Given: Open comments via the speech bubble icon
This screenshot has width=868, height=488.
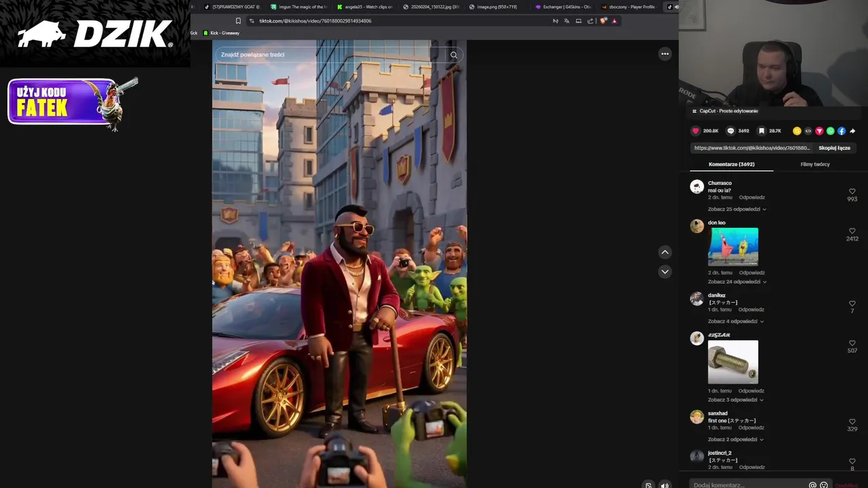Looking at the screenshot, I should 730,131.
